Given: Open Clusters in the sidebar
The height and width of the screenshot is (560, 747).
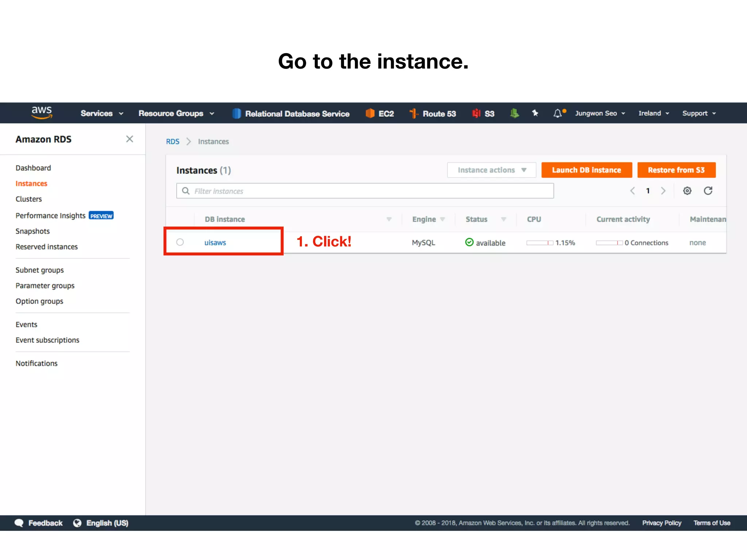Looking at the screenshot, I should (x=28, y=199).
